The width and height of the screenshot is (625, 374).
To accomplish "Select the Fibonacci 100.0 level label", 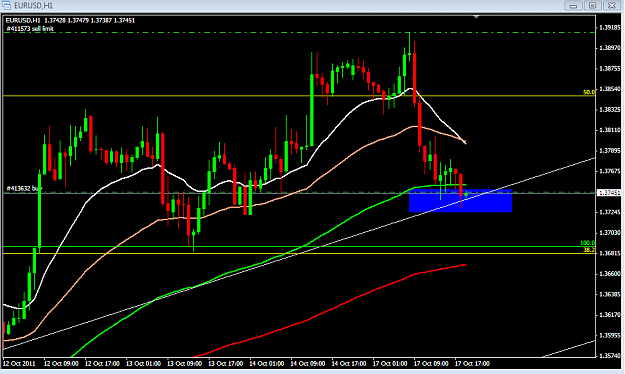I will [588, 243].
